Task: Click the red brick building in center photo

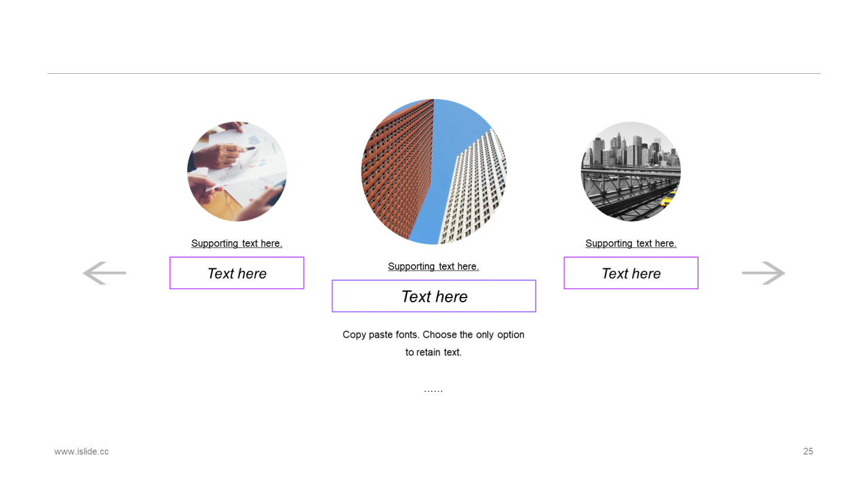Action: 397,169
